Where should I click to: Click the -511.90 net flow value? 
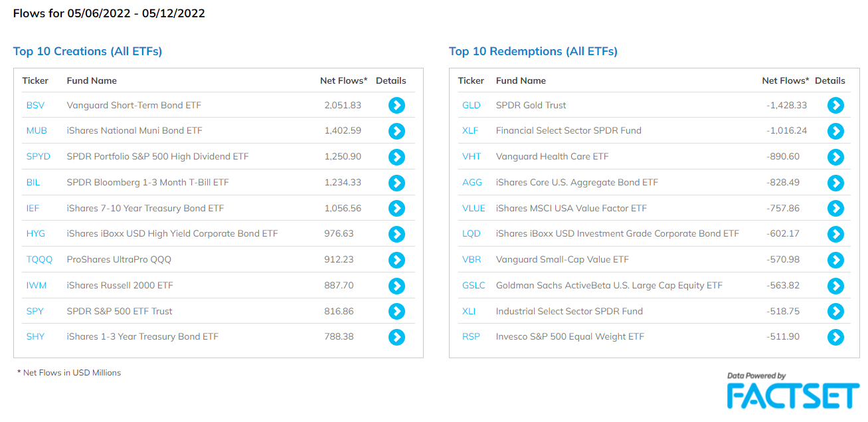click(x=783, y=336)
